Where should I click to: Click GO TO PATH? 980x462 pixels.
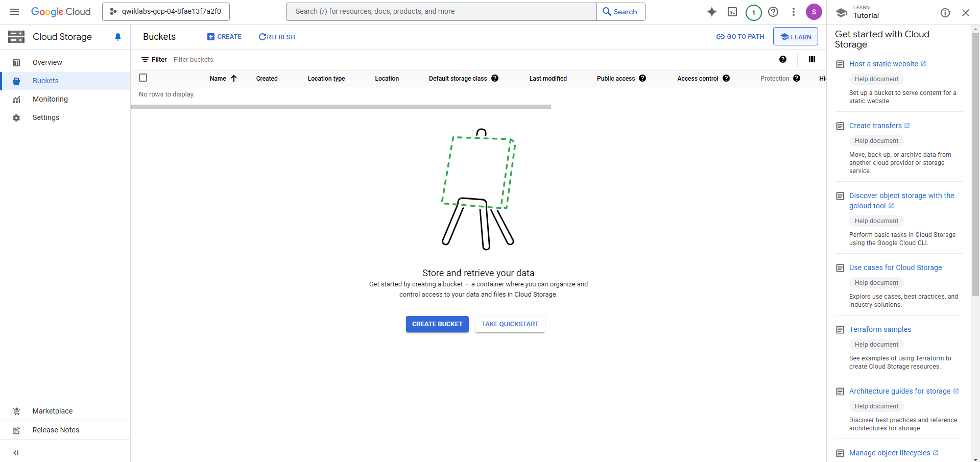click(x=740, y=37)
